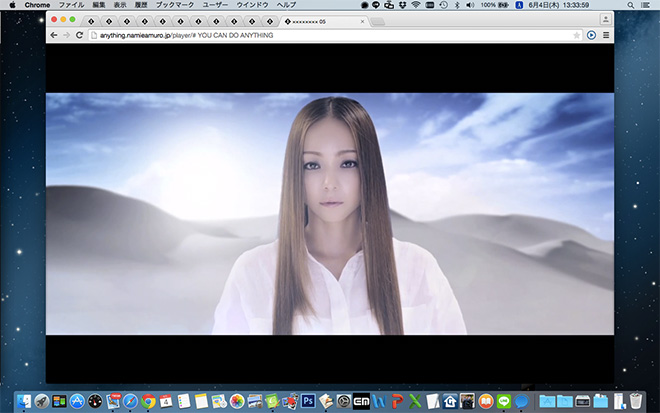This screenshot has width=660, height=413.
Task: Bookmark this page with the star icon
Action: click(577, 35)
